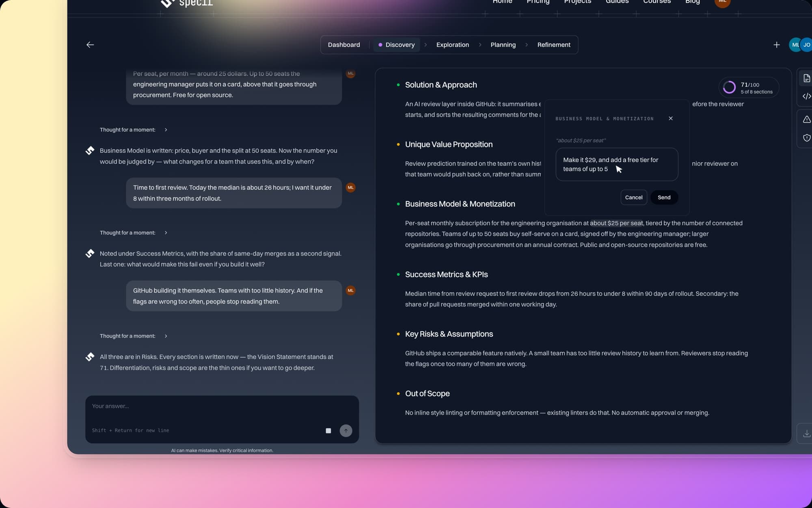Click the ML avatar beside 'Time to first review' message
812x508 pixels.
point(350,187)
